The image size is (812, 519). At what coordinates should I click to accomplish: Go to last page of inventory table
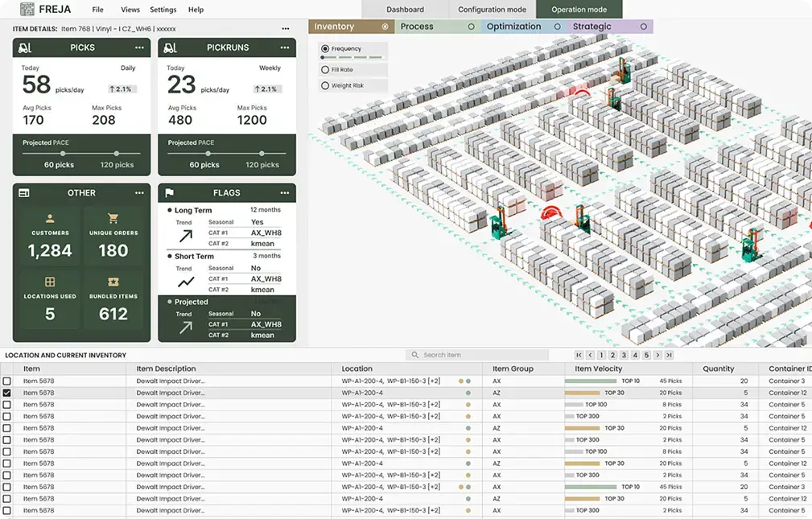[x=669, y=355]
